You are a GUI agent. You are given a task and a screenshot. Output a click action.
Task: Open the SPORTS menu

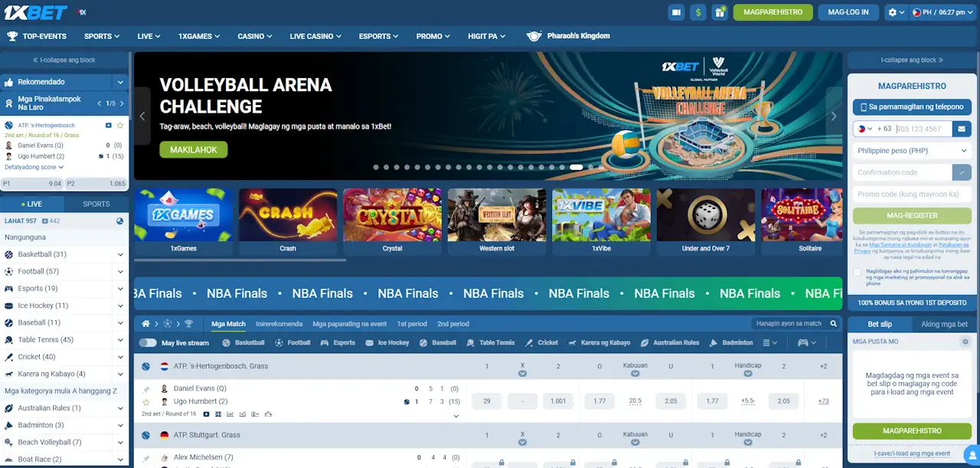click(102, 36)
